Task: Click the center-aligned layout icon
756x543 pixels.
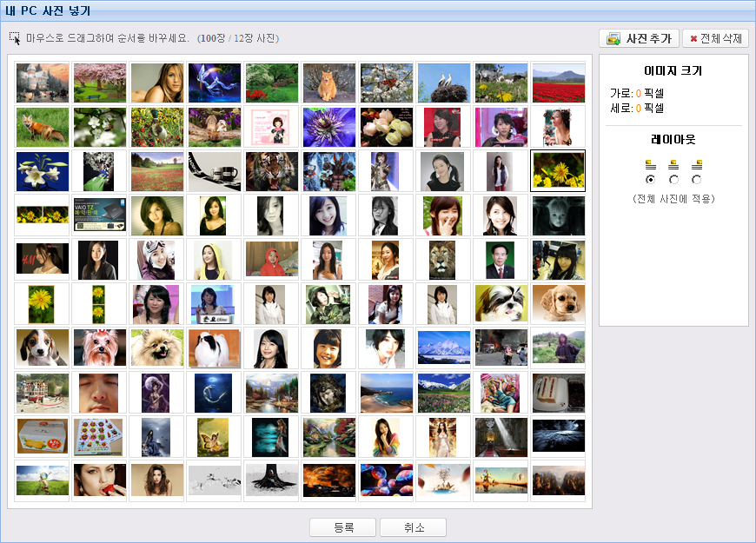Action: (673, 164)
